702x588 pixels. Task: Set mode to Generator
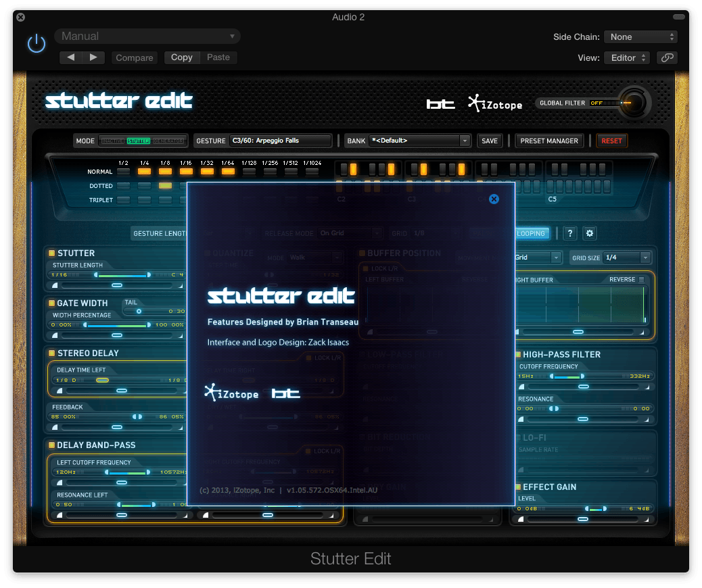tap(168, 141)
